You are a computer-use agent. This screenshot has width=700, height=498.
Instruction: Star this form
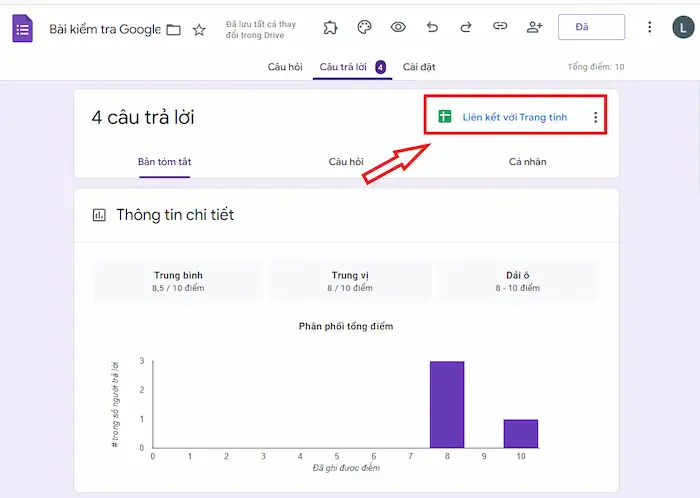[x=199, y=29]
